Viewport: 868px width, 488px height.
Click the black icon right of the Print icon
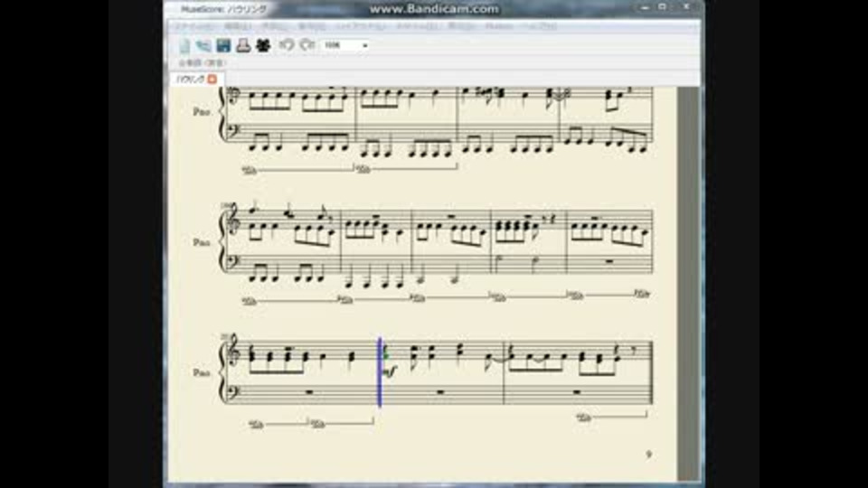(263, 45)
